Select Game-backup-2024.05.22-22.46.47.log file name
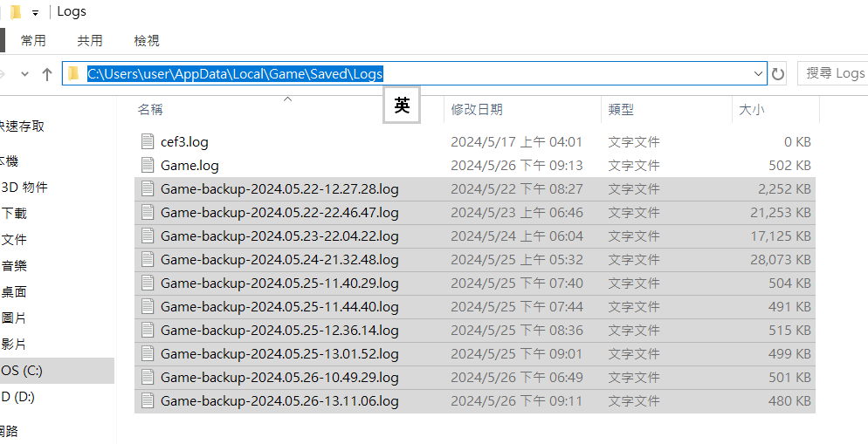This screenshot has height=444, width=868. [279, 213]
